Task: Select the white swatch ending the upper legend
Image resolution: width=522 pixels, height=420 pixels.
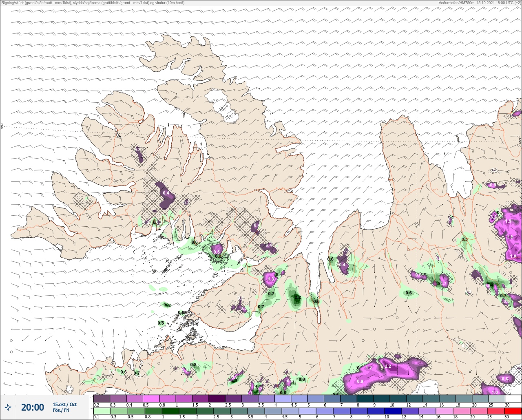Action: [513, 398]
